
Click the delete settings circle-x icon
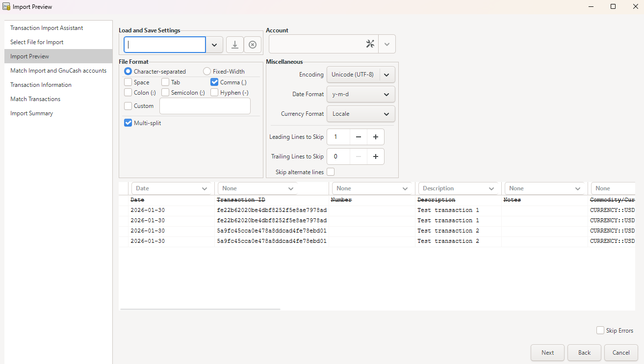pyautogui.click(x=253, y=45)
